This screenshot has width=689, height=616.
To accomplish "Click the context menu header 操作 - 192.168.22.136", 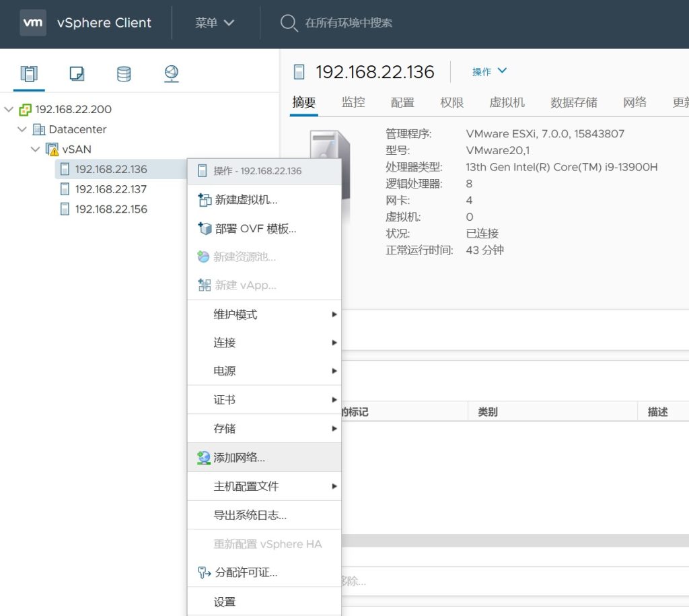I will [x=264, y=170].
